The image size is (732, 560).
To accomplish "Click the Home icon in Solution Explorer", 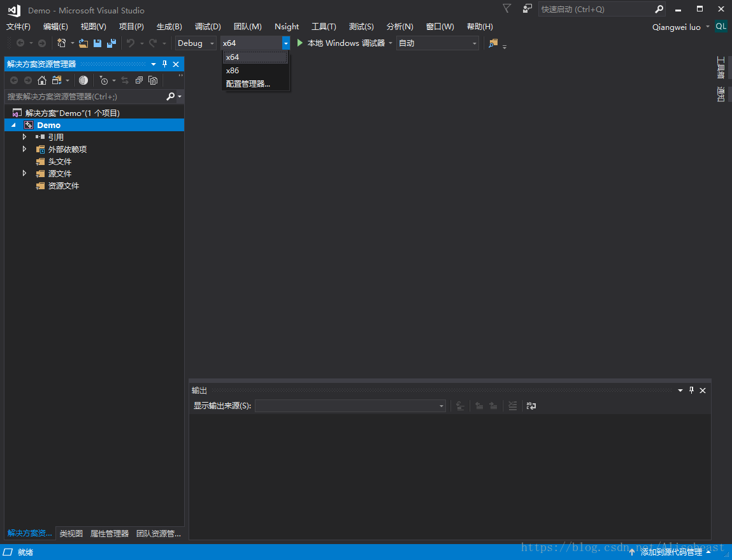I will [42, 80].
